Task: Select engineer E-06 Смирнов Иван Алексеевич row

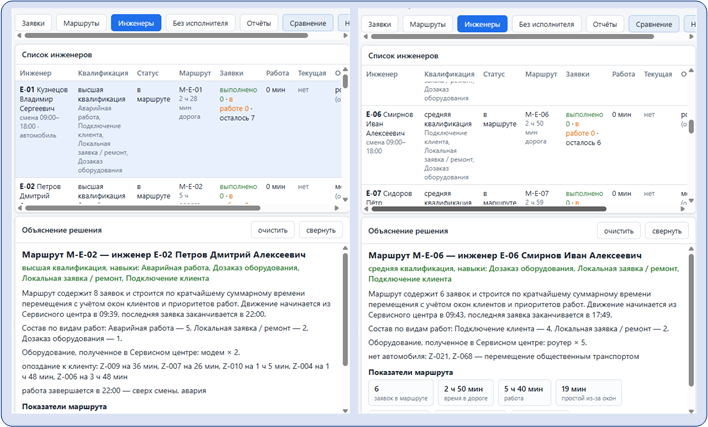Action: [x=524, y=145]
